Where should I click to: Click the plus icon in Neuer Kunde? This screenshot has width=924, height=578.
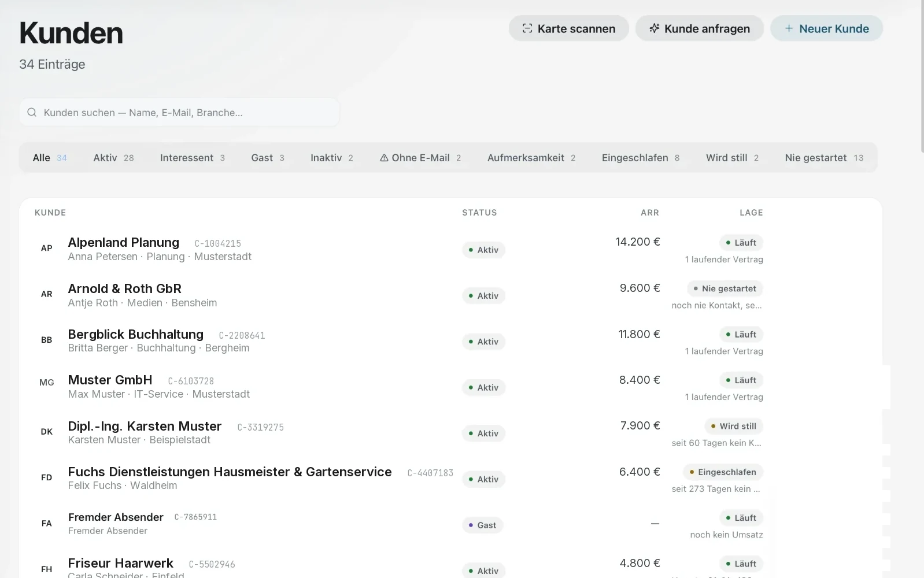point(789,28)
